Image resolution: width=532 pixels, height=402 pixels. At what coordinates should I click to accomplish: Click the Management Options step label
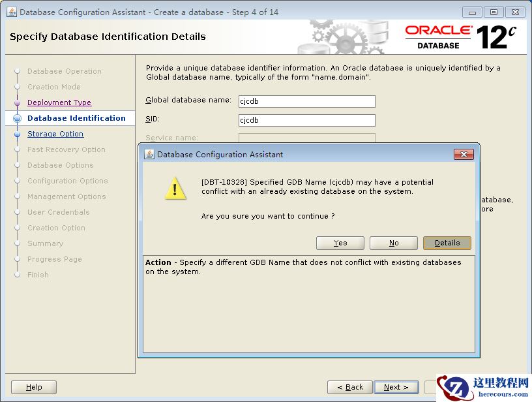66,196
